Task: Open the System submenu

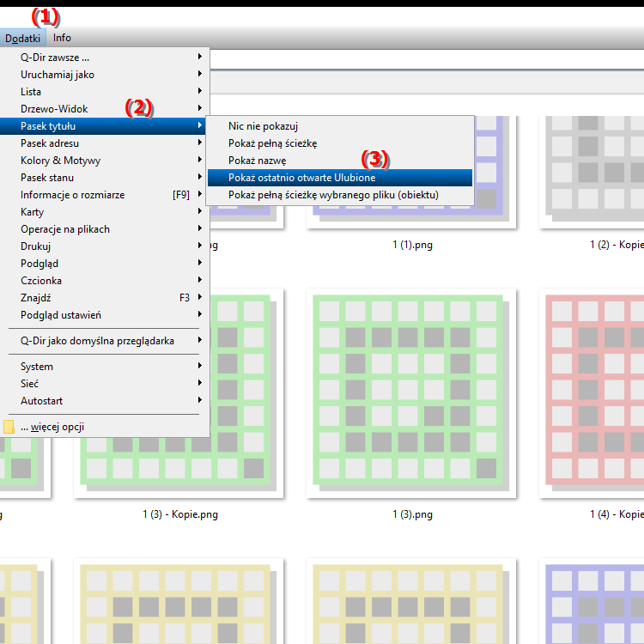Action: click(105, 367)
